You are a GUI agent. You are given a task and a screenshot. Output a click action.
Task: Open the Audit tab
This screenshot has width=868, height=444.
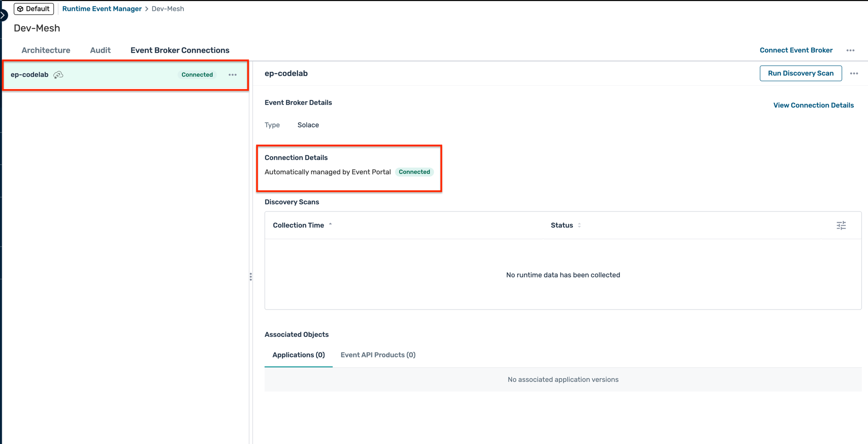click(100, 50)
